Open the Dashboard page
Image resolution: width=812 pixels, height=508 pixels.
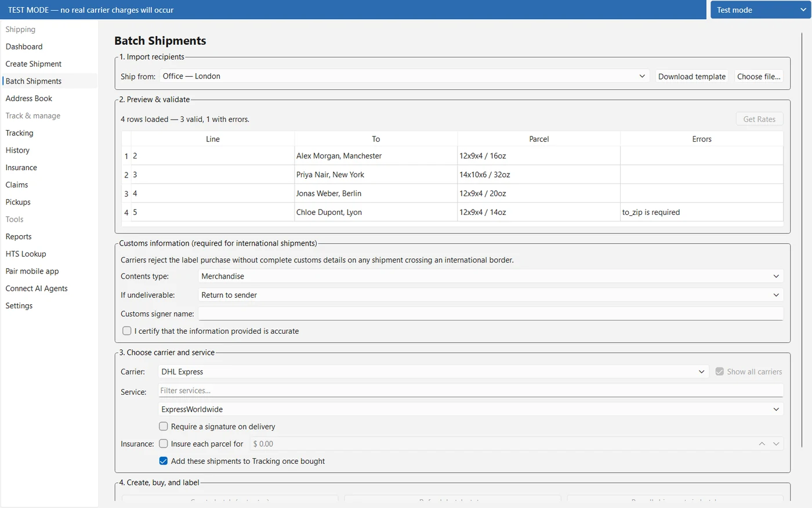click(x=49, y=46)
